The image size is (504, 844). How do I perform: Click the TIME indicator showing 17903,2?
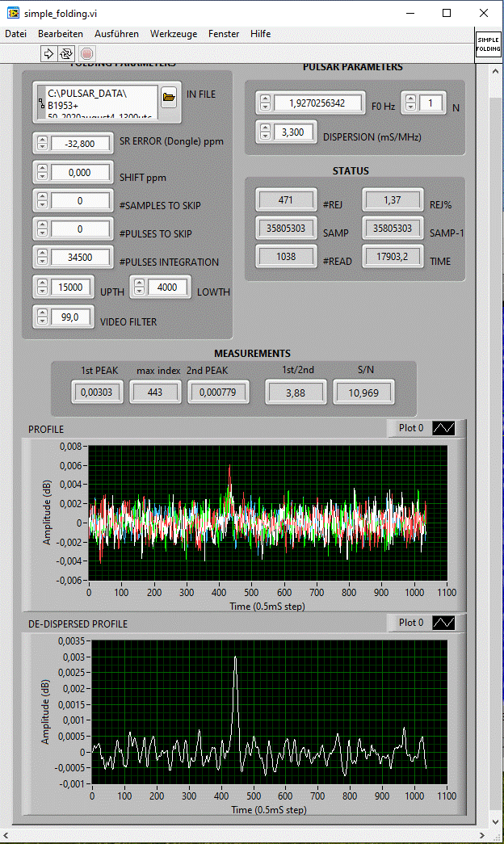pos(393,257)
